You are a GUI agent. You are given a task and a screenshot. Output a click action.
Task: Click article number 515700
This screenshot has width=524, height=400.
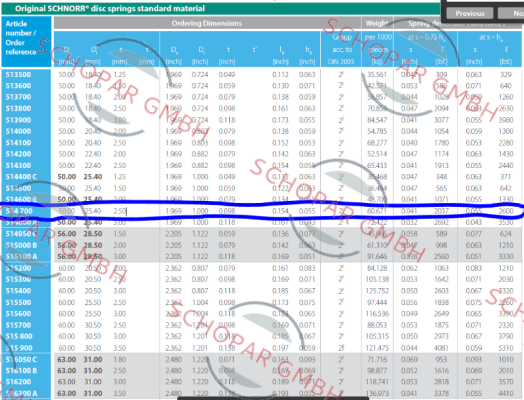[x=18, y=325]
